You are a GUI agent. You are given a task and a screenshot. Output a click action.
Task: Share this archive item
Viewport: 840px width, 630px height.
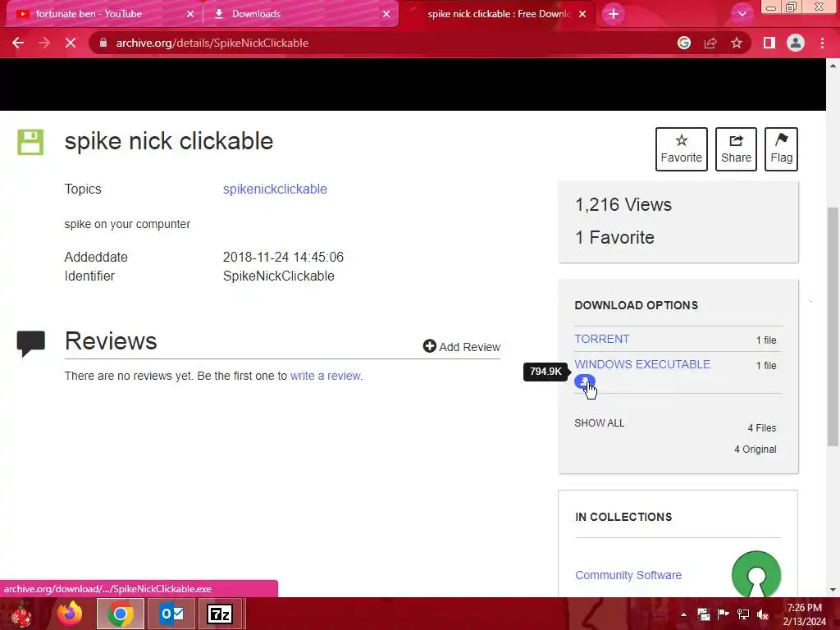tap(736, 149)
